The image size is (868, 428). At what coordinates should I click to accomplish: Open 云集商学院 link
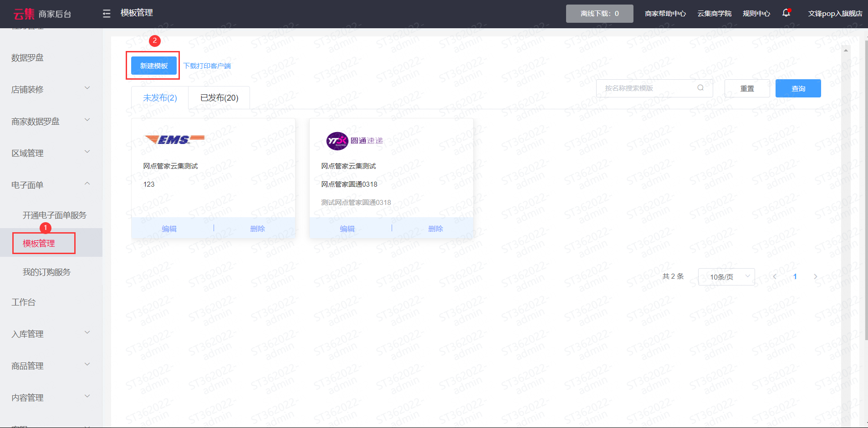click(x=715, y=14)
